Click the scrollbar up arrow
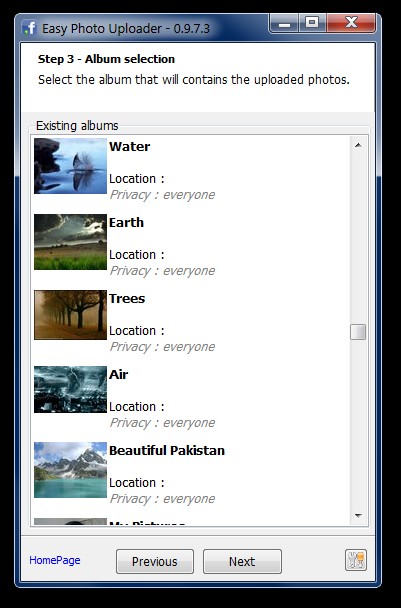This screenshot has height=608, width=401. [x=358, y=145]
